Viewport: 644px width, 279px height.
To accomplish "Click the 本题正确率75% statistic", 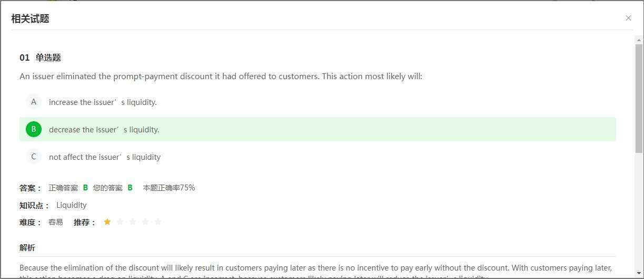I will (169, 188).
